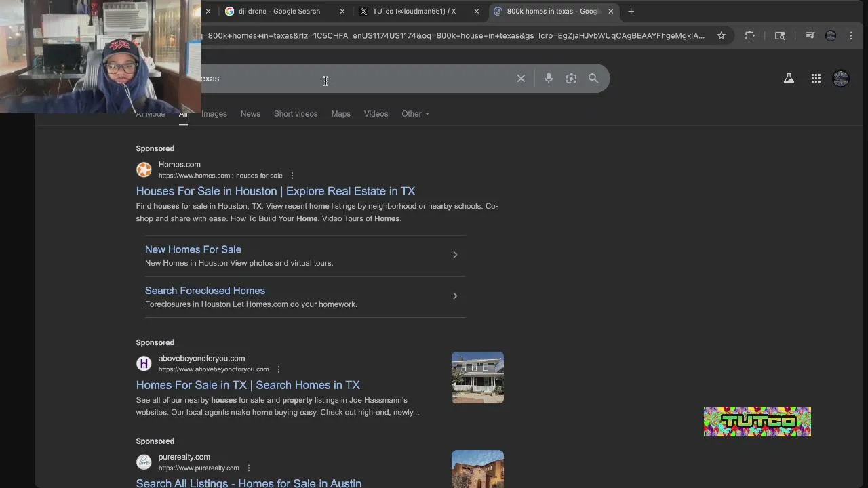
Task: Click the Homes.com favicon
Action: tap(144, 169)
